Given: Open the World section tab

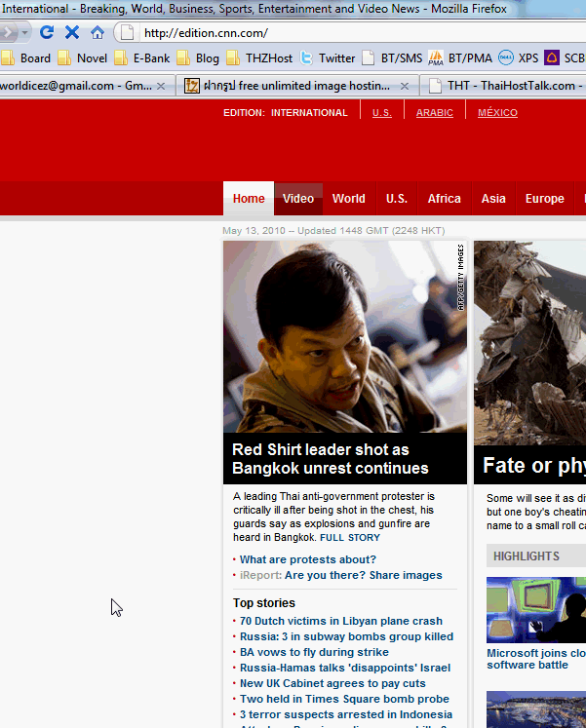Looking at the screenshot, I should 349,199.
